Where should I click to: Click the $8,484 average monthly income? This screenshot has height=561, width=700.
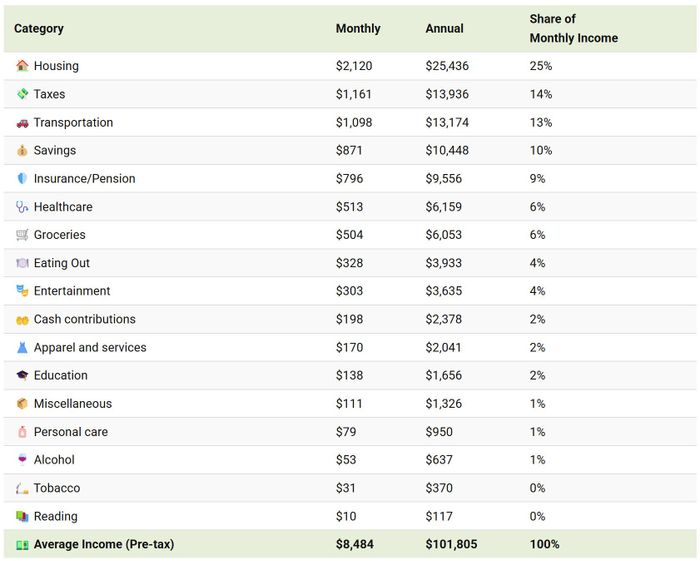tap(357, 544)
